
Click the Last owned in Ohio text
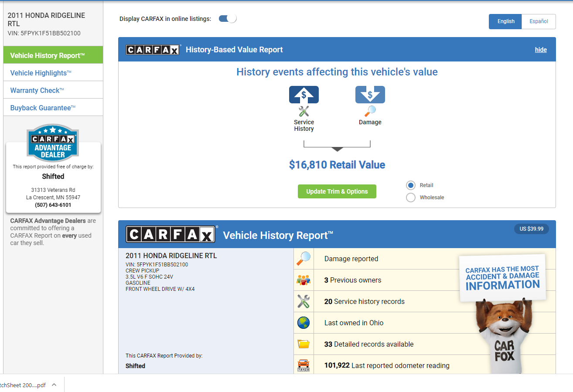354,323
